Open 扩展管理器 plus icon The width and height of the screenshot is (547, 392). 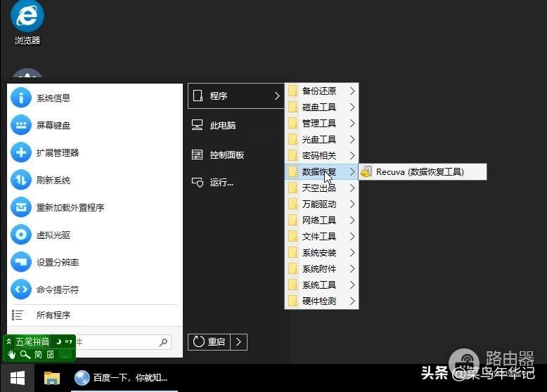point(21,153)
